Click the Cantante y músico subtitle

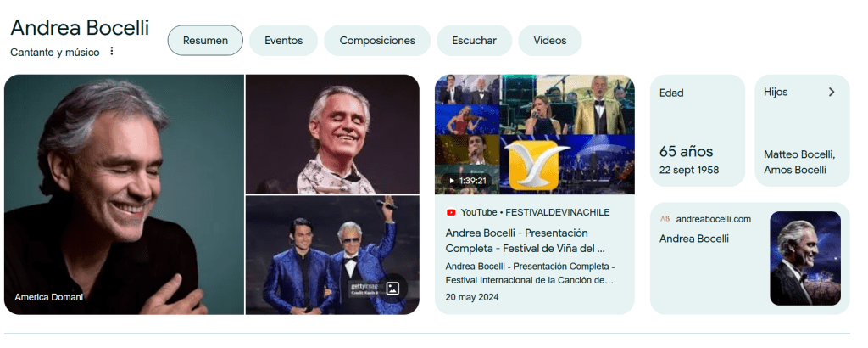[55, 53]
